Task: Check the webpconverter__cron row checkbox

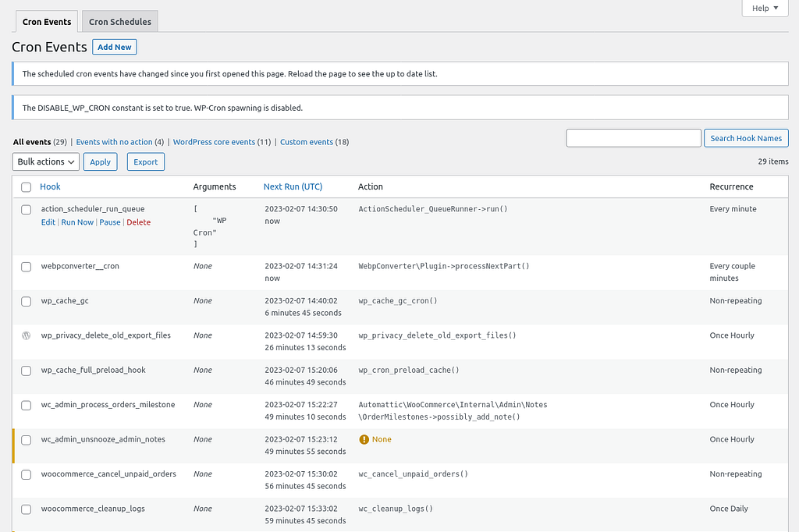Action: pos(26,267)
